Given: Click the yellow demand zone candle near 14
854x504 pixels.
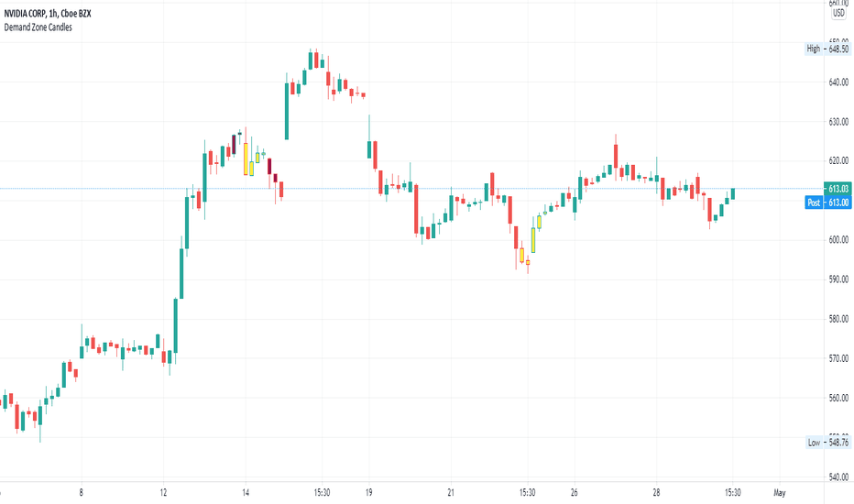Looking at the screenshot, I should [246, 158].
